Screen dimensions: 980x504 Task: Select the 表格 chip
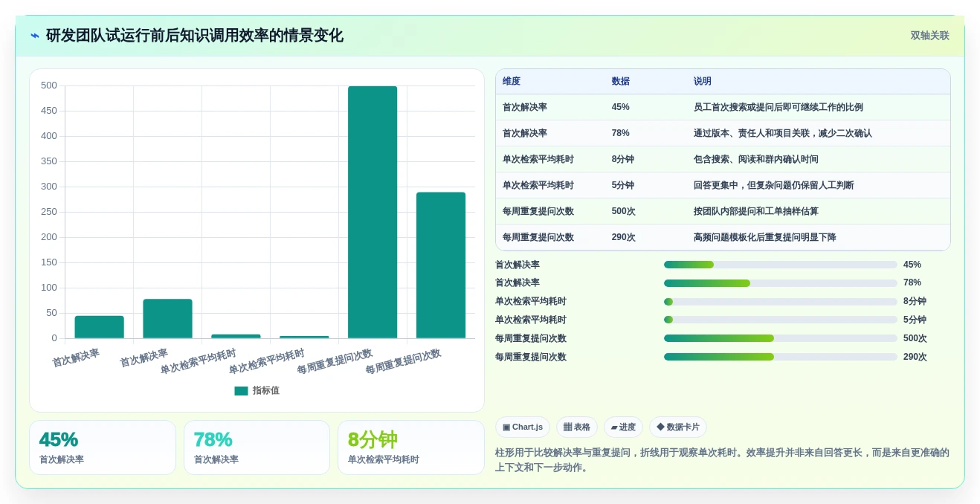[x=577, y=427]
